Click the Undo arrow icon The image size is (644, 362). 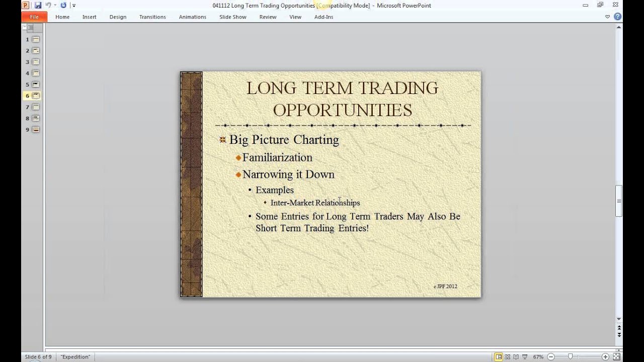click(x=48, y=6)
